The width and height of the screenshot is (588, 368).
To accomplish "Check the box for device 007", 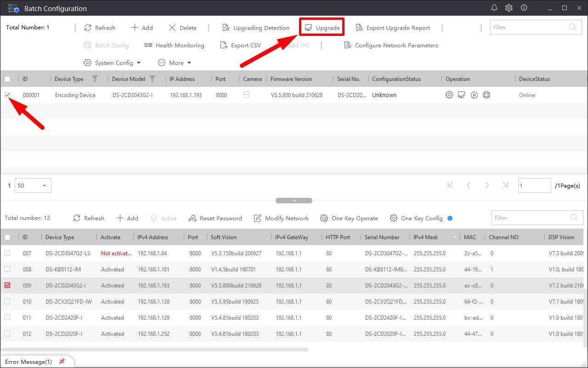I will point(7,253).
